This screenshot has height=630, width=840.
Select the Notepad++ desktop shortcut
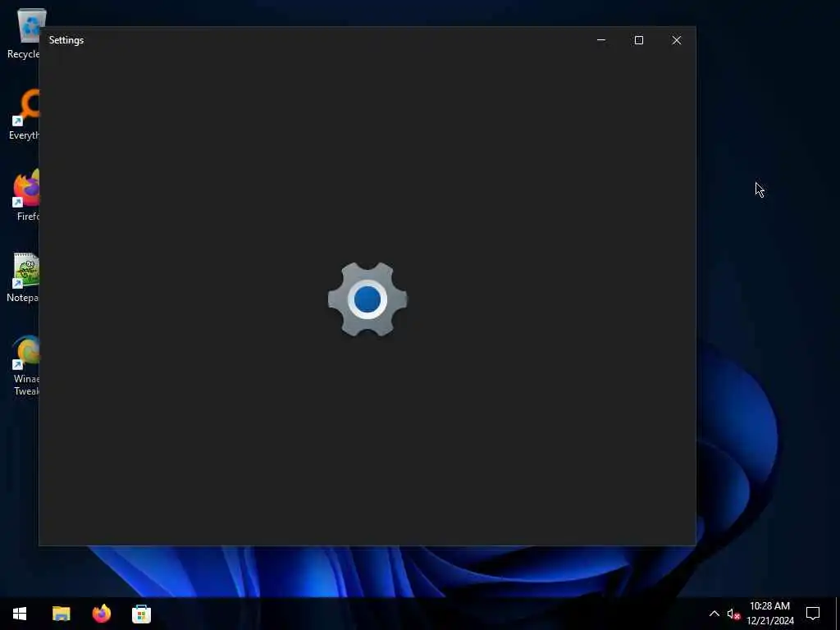24,277
